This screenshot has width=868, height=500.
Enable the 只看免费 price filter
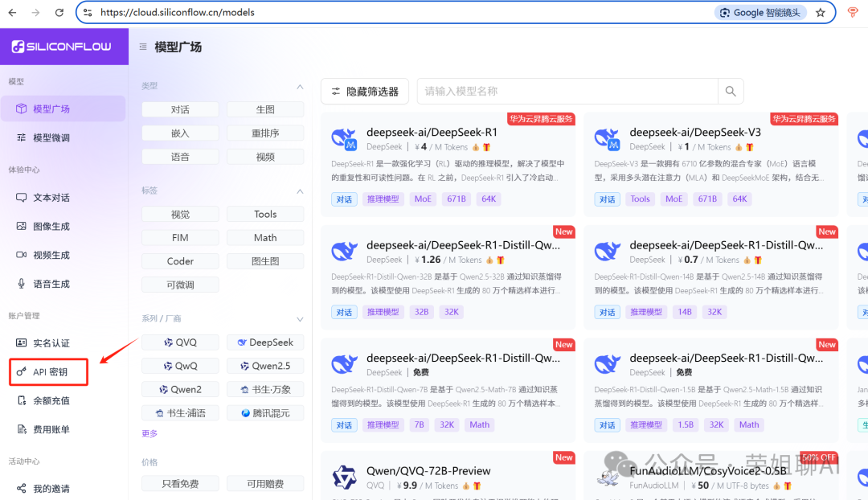click(181, 483)
